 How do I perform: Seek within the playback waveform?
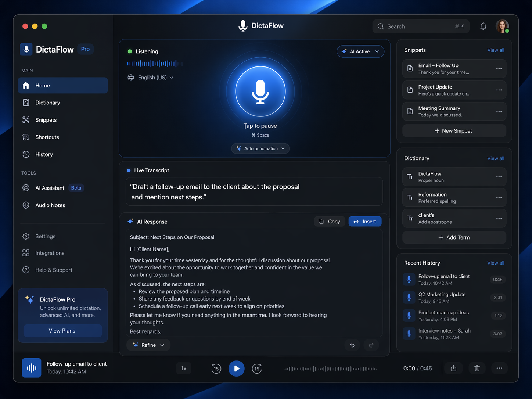(x=331, y=369)
